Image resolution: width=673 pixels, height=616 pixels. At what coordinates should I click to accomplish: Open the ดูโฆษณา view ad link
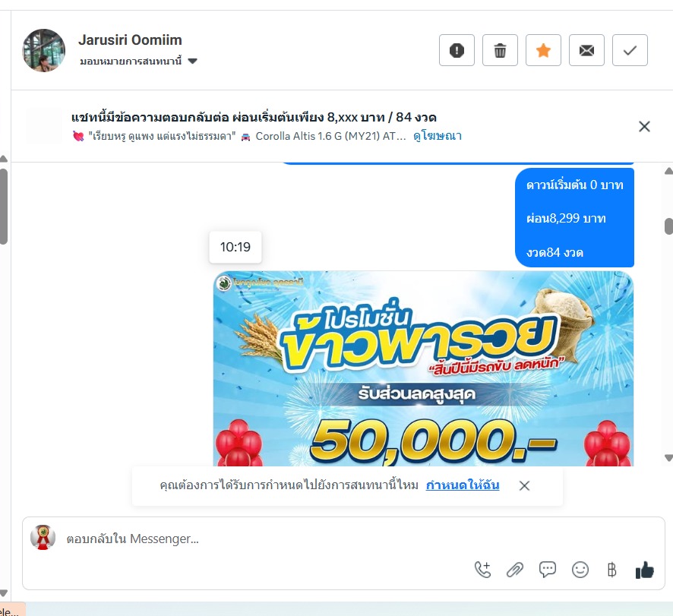438,136
